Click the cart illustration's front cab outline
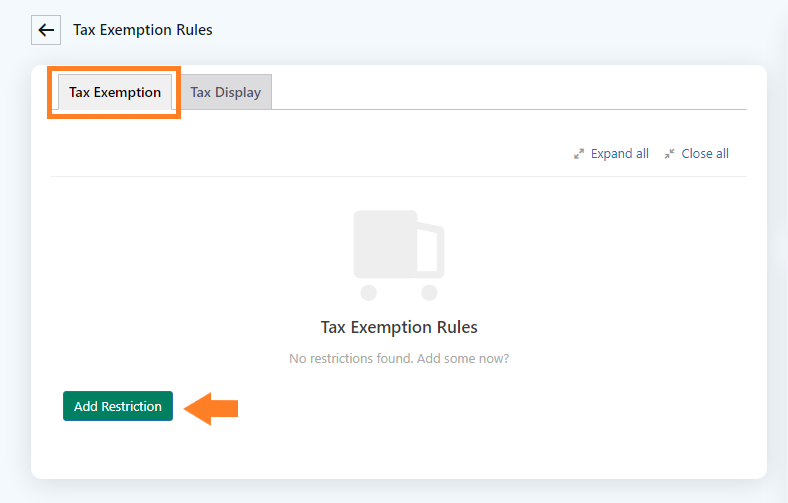This screenshot has height=503, width=788. pyautogui.click(x=431, y=250)
